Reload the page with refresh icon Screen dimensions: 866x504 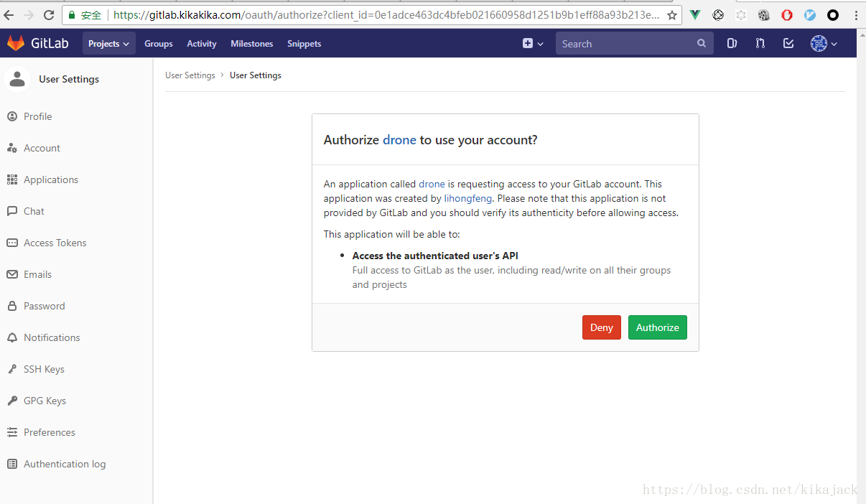[49, 15]
